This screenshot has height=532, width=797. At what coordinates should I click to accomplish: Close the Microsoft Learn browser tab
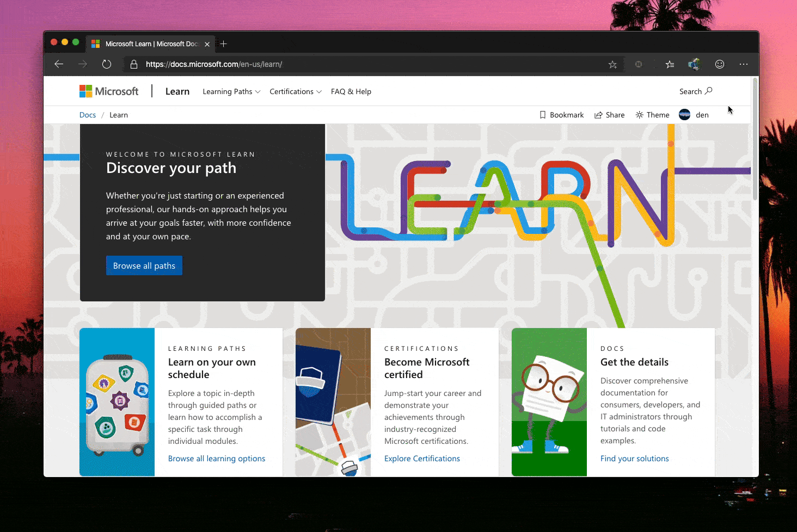pos(207,44)
